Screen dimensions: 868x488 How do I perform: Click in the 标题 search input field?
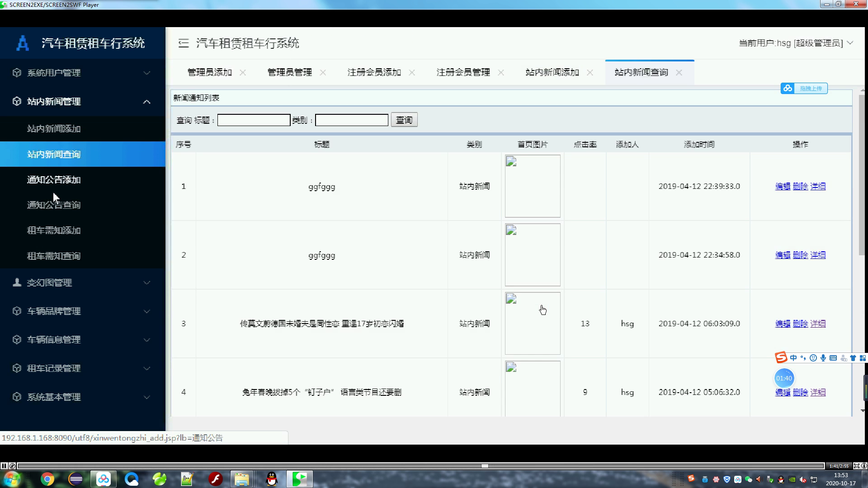[254, 120]
